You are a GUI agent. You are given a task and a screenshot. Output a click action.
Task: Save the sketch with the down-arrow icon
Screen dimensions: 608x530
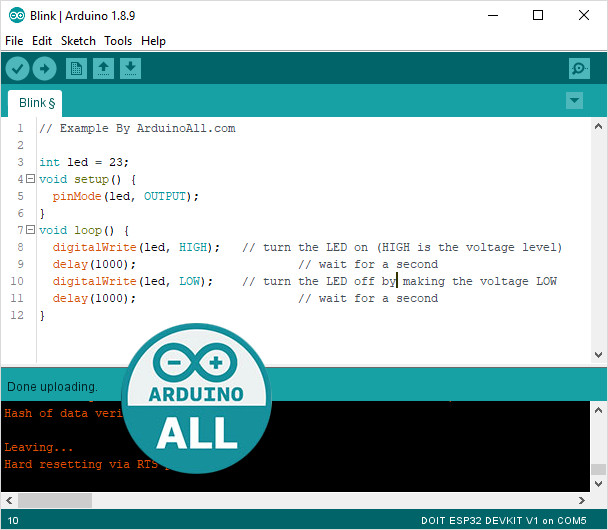pyautogui.click(x=130, y=69)
